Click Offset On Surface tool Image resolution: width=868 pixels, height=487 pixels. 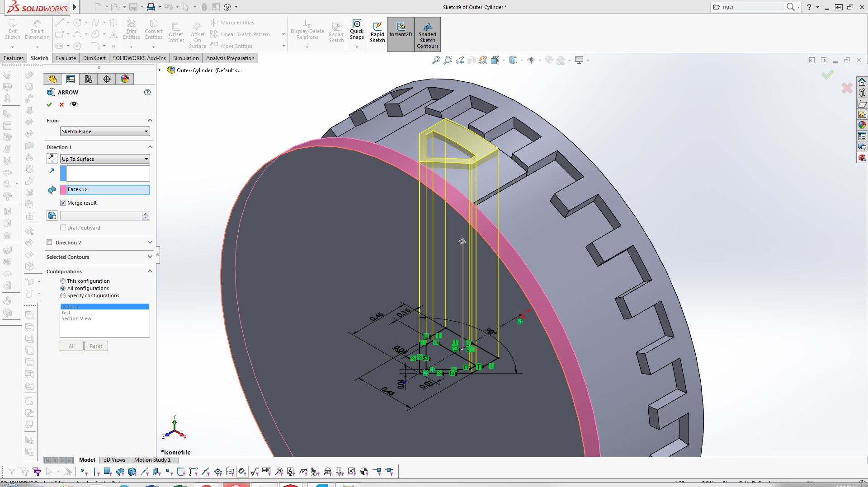click(x=198, y=35)
